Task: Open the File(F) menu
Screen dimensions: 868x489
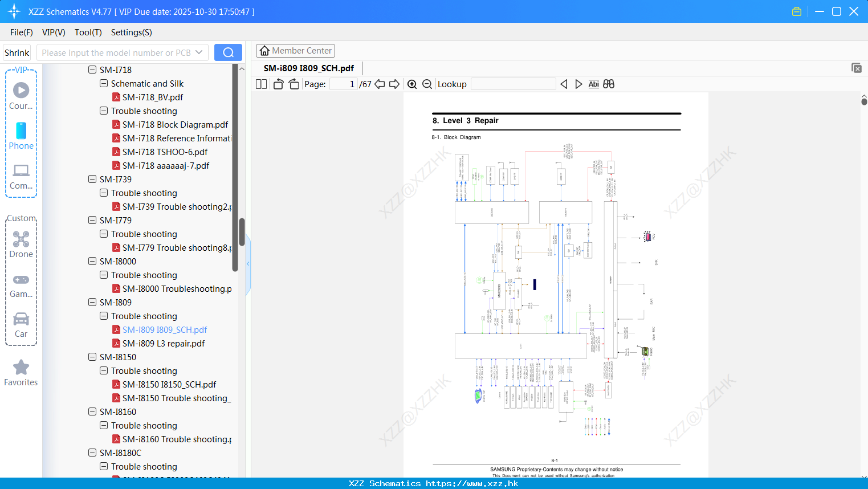Action: click(x=22, y=32)
